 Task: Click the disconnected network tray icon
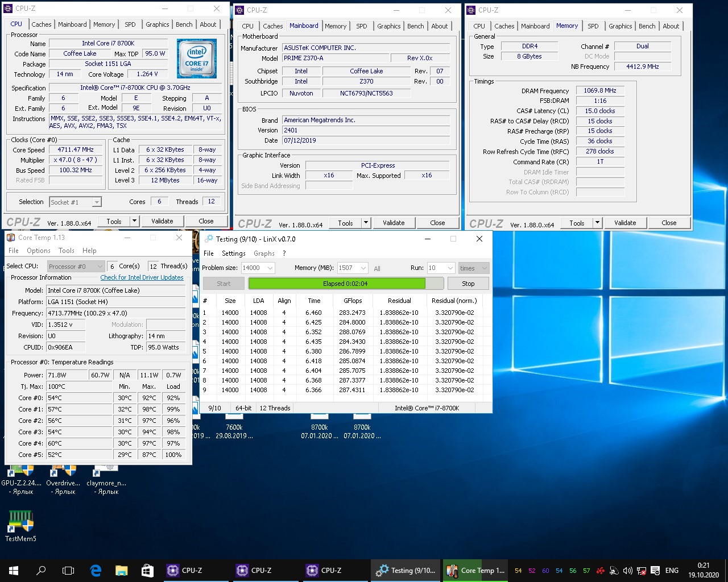(642, 571)
